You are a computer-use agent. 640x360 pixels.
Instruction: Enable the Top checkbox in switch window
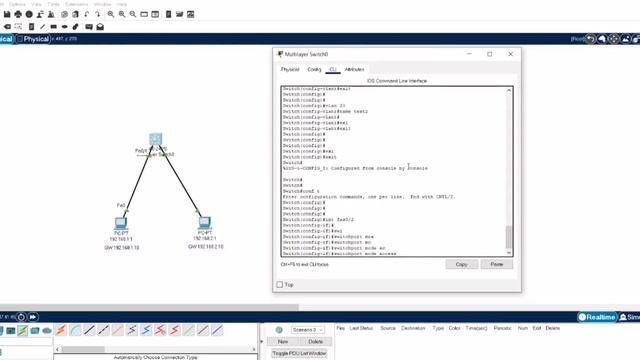point(280,284)
